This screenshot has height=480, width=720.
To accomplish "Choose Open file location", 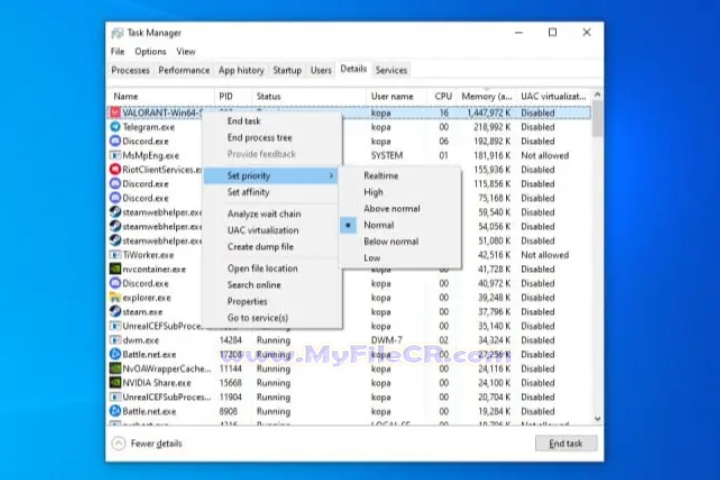I will point(272,268).
